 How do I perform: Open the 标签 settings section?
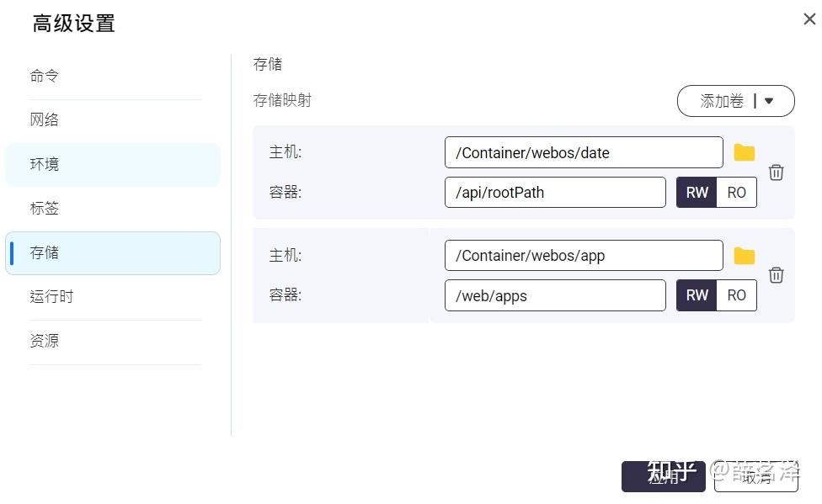pyautogui.click(x=44, y=209)
